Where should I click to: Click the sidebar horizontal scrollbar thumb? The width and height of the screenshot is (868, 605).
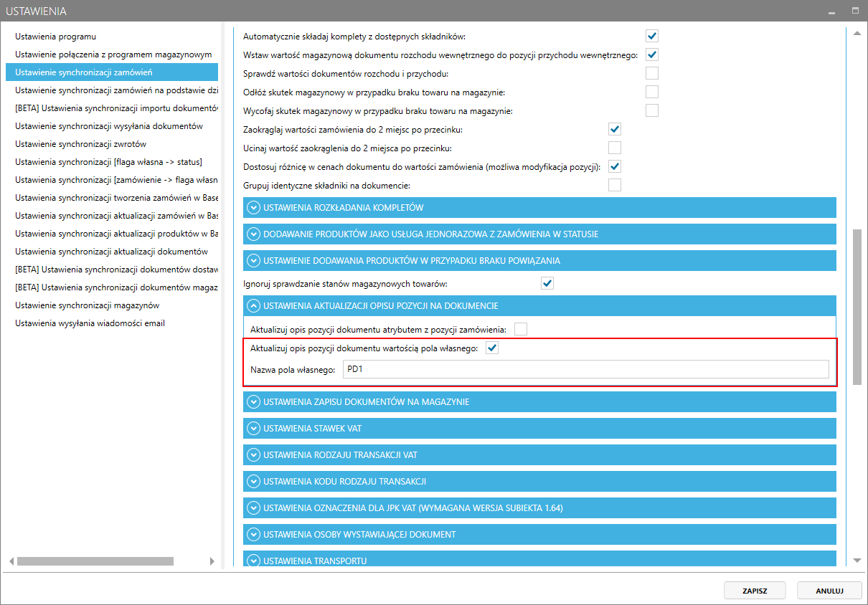click(95, 561)
